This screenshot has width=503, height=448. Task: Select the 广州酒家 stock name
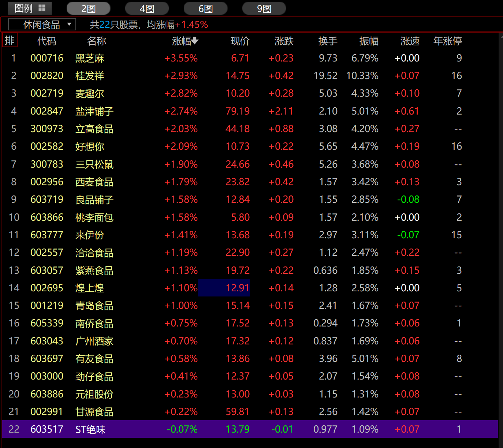tap(94, 341)
